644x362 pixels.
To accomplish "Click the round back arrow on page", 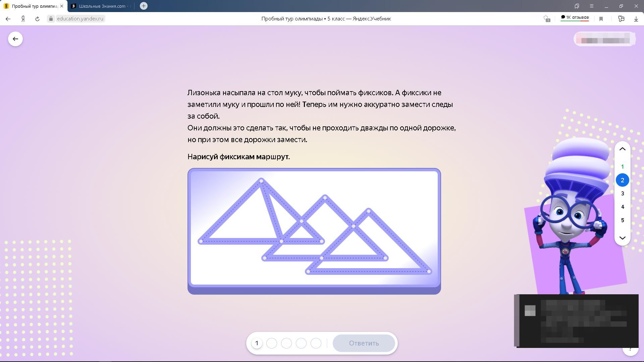I will tap(15, 39).
